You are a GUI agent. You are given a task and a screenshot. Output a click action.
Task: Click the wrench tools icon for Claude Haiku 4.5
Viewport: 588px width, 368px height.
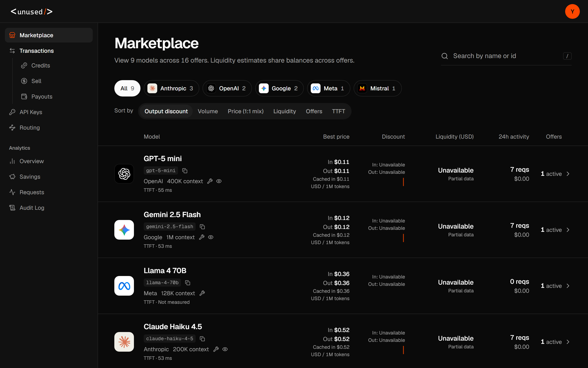pyautogui.click(x=216, y=349)
